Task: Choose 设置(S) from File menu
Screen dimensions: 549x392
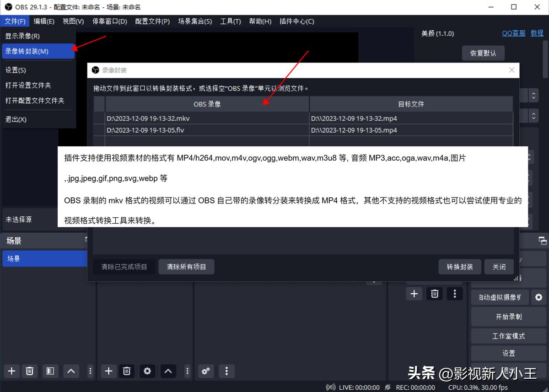Action: pyautogui.click(x=38, y=70)
